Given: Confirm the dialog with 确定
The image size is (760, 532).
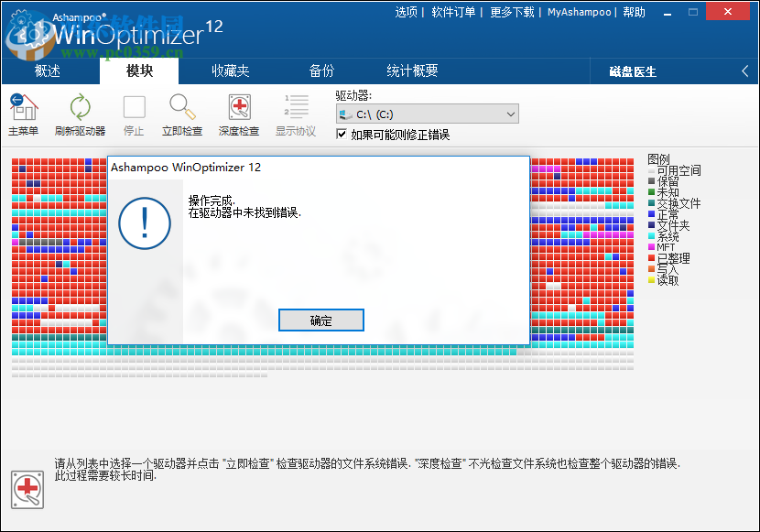Looking at the screenshot, I should [320, 320].
